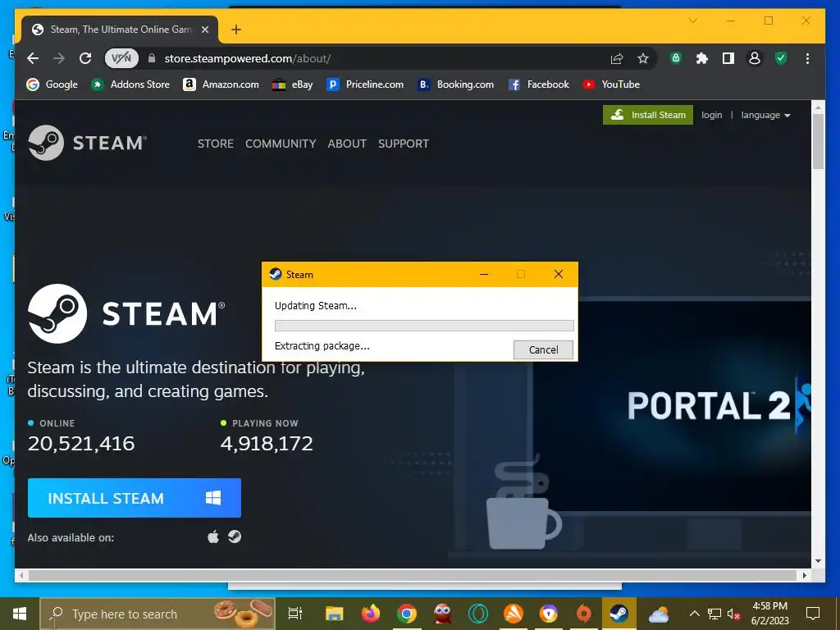
Task: Expand hidden system tray icons
Action: coord(694,614)
